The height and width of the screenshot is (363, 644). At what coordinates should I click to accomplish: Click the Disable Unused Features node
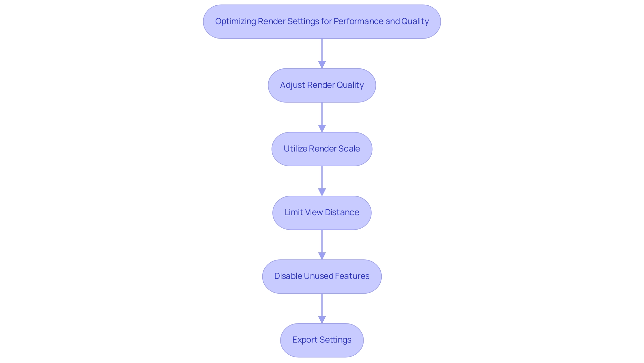(x=322, y=276)
